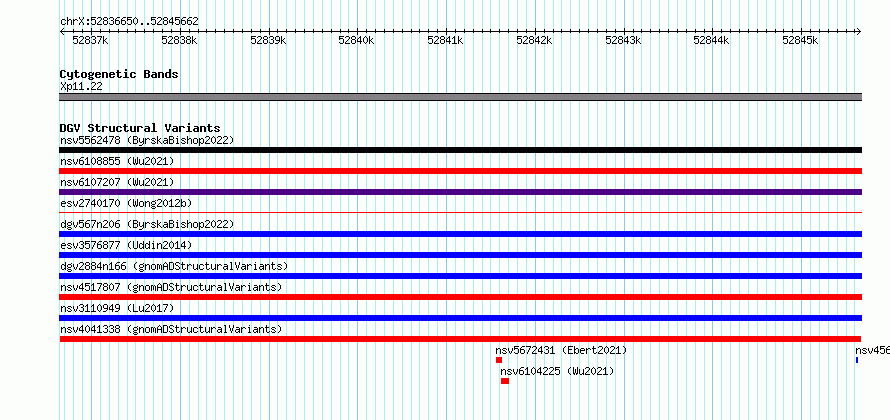Screen dimensions: 890x420
Task: Click the 52841k ruler tick label
Action: click(446, 40)
